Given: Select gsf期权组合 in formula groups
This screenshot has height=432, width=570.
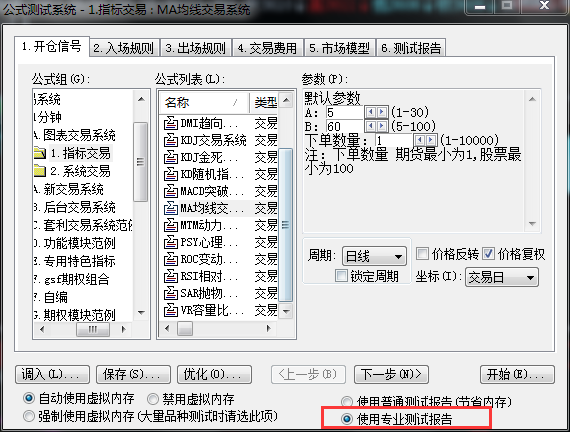Looking at the screenshot, I should pos(72,279).
